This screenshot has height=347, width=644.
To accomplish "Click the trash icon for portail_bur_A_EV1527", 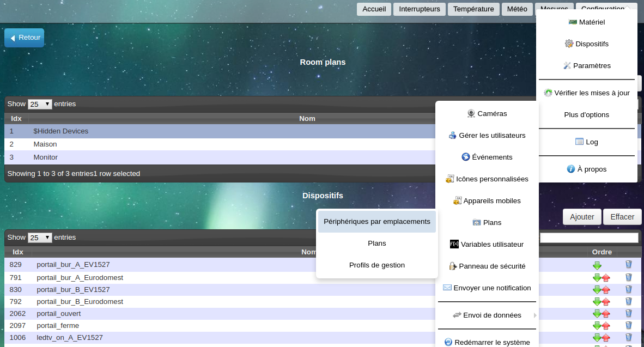I will pyautogui.click(x=628, y=265).
